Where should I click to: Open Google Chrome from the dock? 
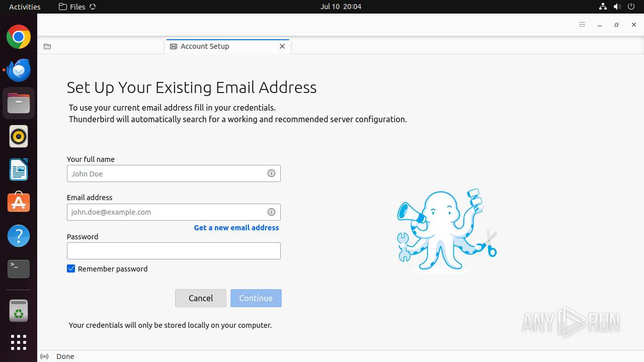tap(19, 37)
